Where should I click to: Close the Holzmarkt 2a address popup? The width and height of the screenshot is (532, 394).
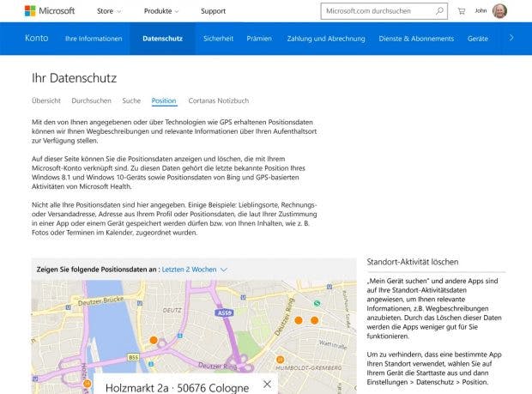click(267, 385)
